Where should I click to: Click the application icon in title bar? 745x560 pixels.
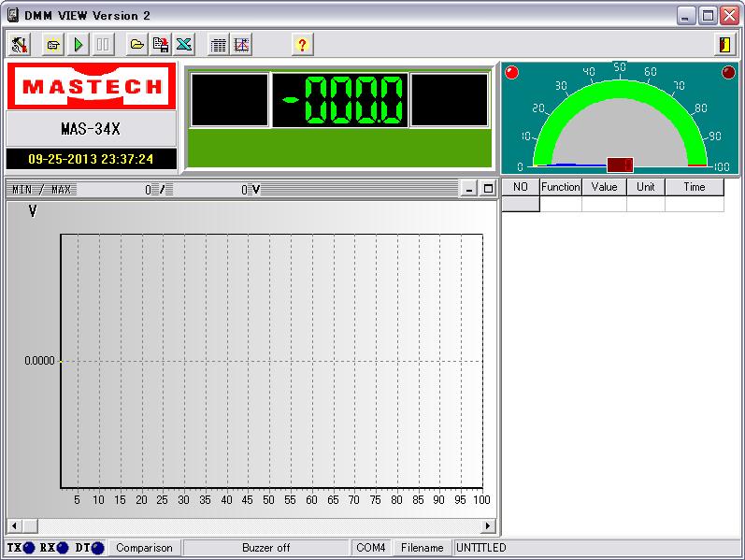(13, 15)
